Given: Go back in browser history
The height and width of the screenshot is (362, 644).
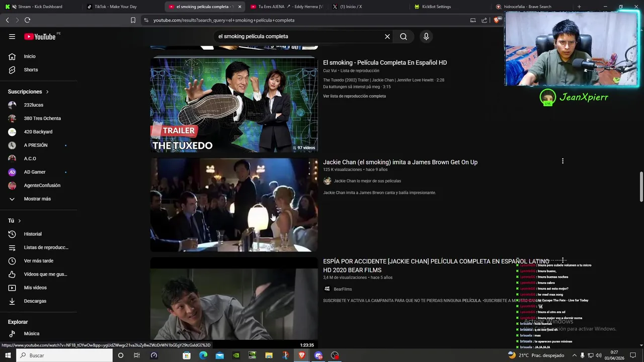Looking at the screenshot, I should [x=7, y=20].
